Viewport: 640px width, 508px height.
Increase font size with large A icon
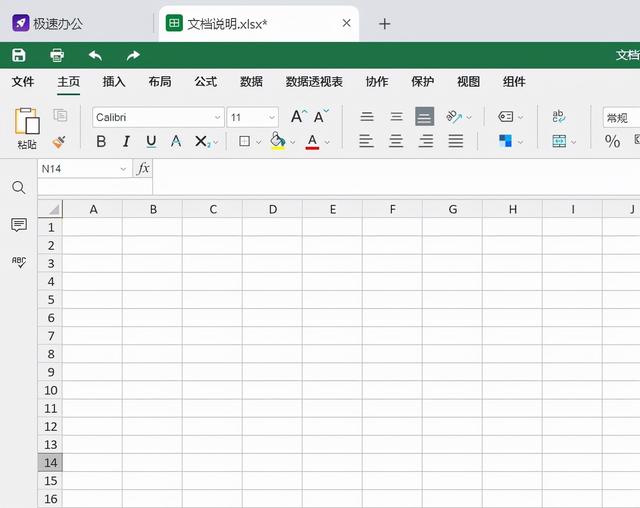pyautogui.click(x=299, y=117)
